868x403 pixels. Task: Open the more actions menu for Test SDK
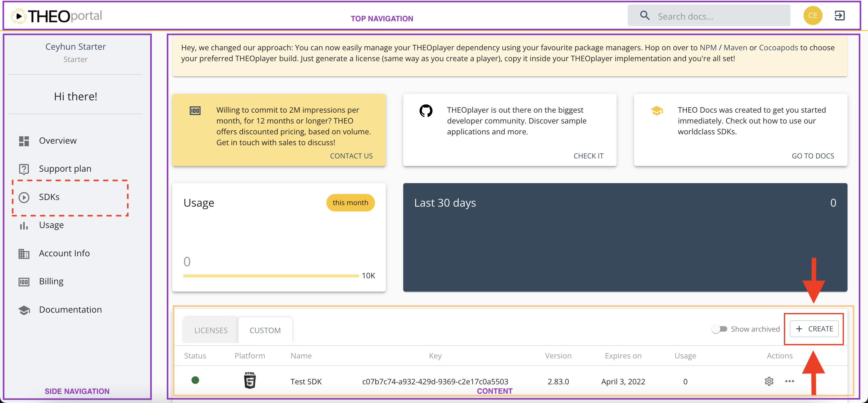coord(790,381)
